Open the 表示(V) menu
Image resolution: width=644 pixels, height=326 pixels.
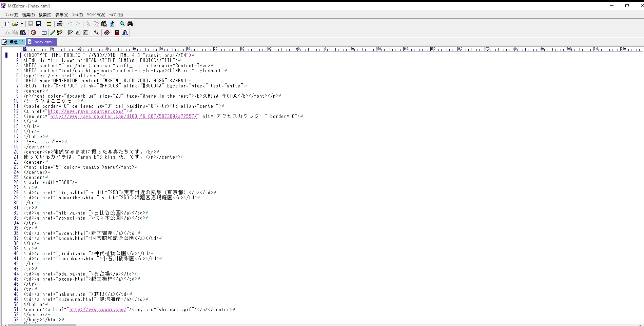62,15
